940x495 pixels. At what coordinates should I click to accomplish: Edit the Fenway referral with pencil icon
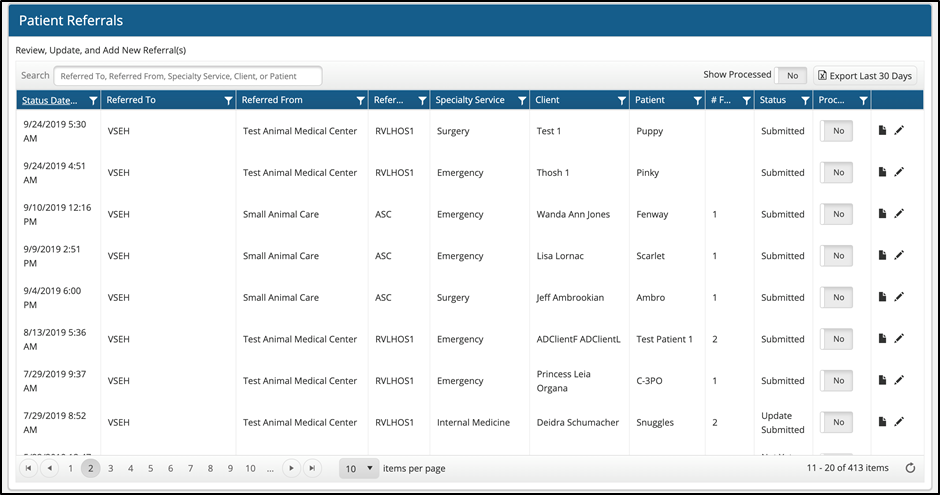pos(899,214)
